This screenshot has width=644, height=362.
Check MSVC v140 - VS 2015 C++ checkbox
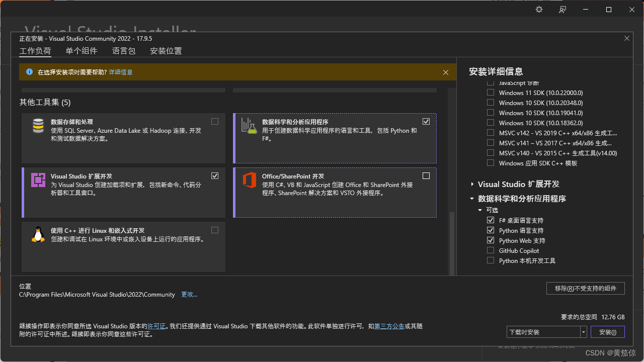click(x=491, y=153)
